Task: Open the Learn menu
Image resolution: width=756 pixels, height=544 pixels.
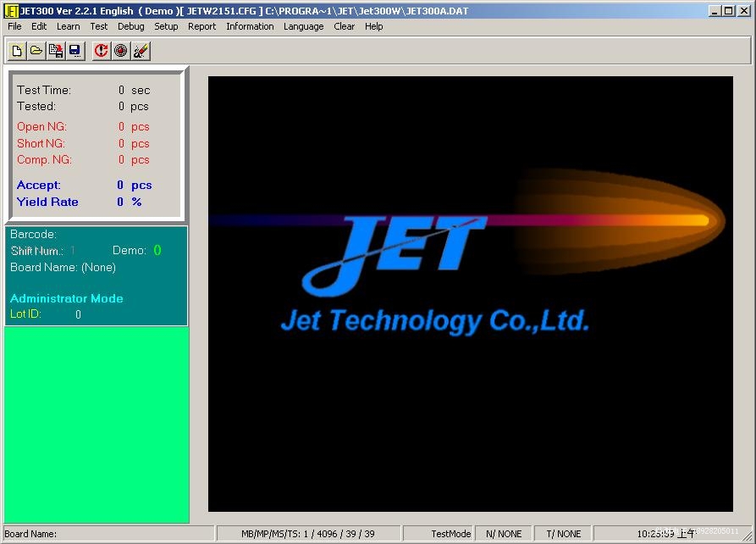Action: click(69, 26)
